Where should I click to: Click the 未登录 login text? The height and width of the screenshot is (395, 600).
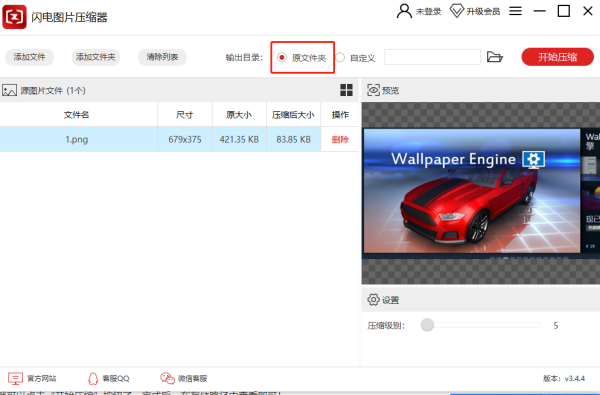pos(429,11)
